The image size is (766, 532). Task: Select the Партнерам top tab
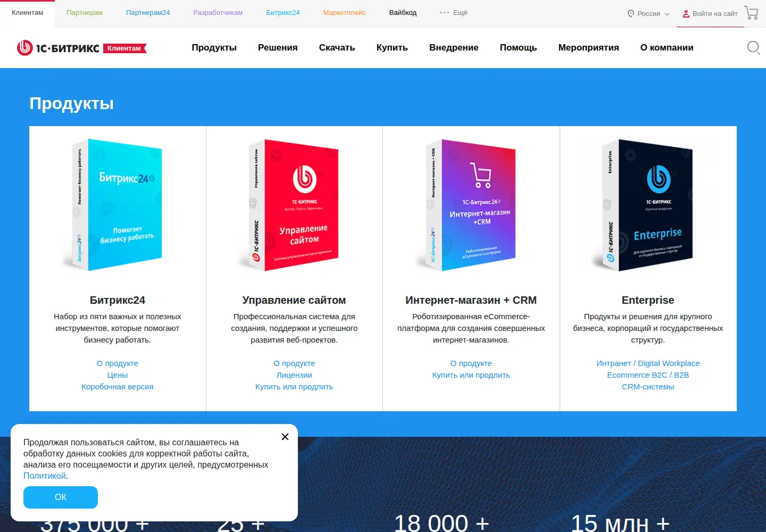pos(85,13)
